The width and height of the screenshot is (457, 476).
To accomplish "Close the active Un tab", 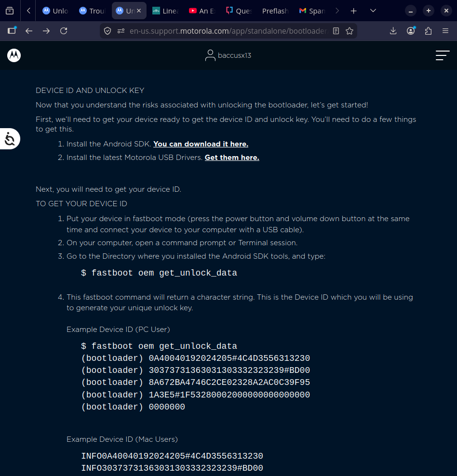I will coord(139,11).
